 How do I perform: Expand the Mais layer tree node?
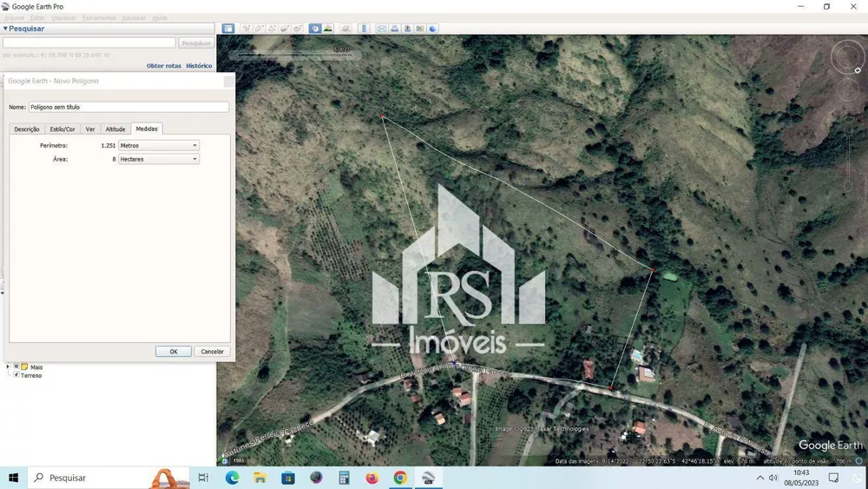pyautogui.click(x=8, y=367)
